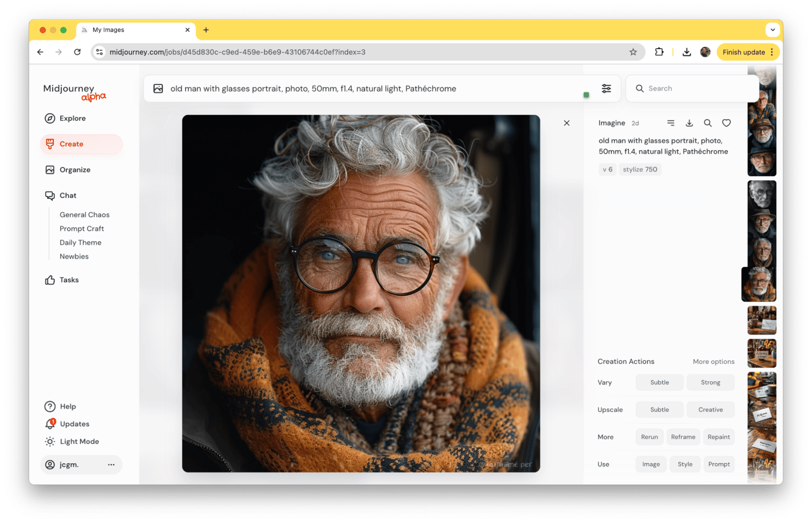Click the magnifier icon in the Imagine panel
This screenshot has width=812, height=523.
[x=708, y=123]
